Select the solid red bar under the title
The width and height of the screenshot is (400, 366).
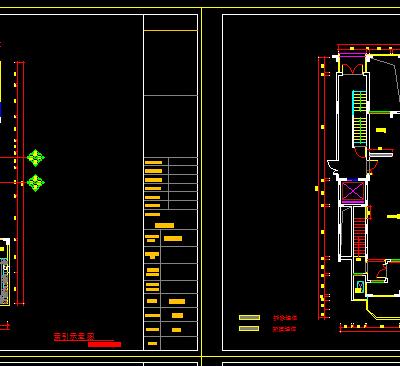point(104,344)
